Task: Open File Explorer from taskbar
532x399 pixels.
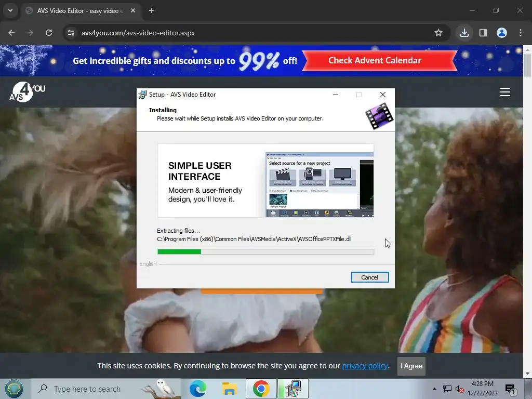Action: (230, 389)
